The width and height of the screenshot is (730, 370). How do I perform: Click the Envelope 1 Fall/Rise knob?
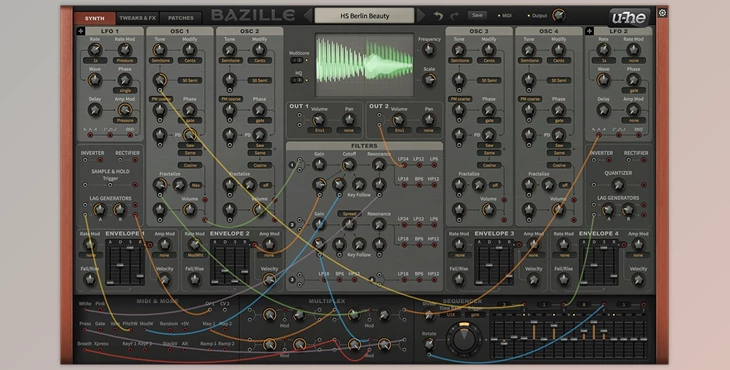(x=89, y=280)
